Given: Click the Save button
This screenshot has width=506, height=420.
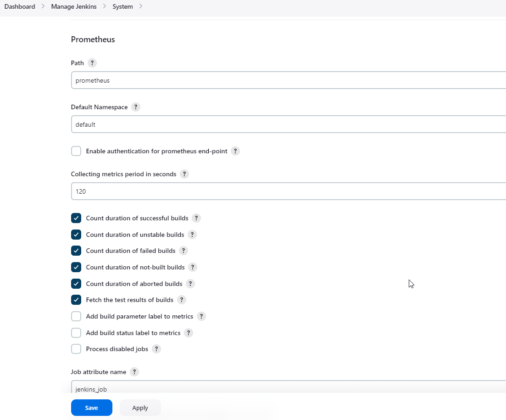Looking at the screenshot, I should [91, 408].
